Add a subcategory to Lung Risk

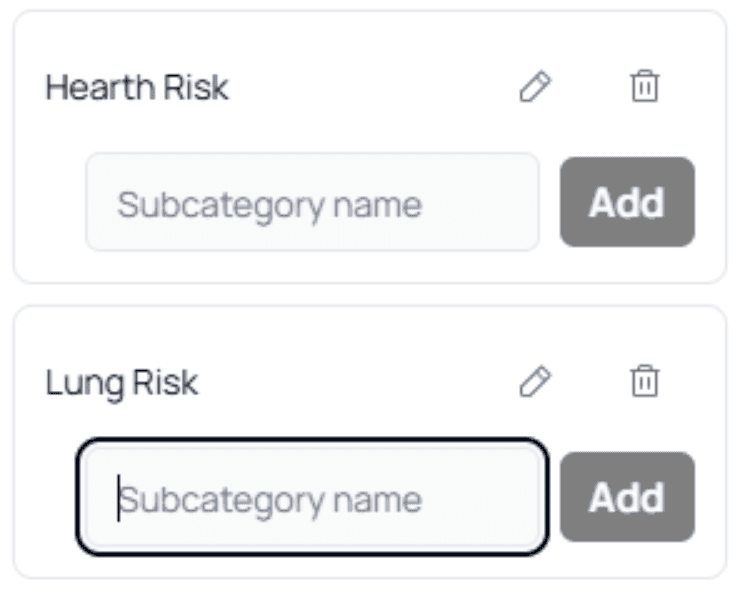click(627, 497)
